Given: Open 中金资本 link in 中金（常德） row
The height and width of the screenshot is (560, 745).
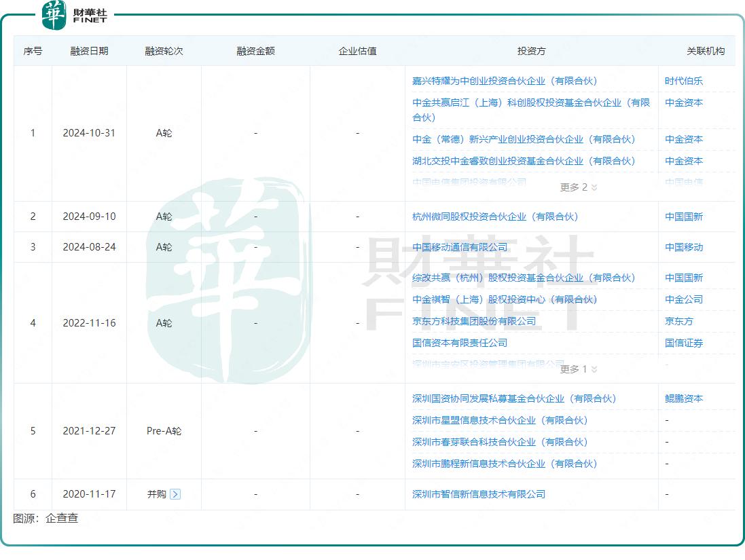Looking at the screenshot, I should click(684, 139).
